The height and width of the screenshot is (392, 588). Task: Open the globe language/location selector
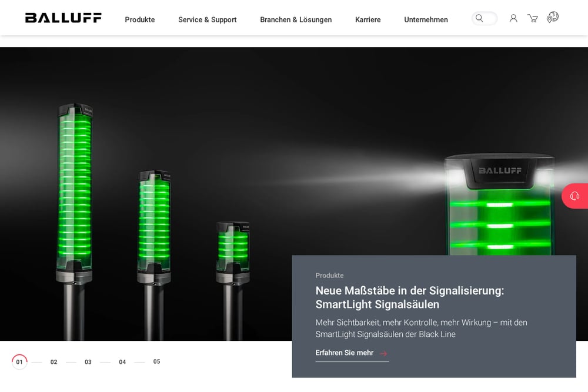(x=552, y=17)
